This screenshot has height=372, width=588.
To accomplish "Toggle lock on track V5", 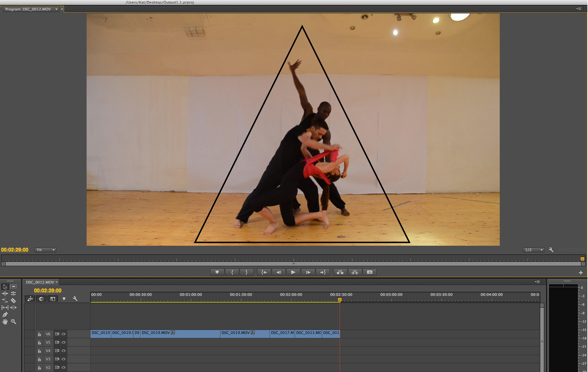I will (x=40, y=343).
